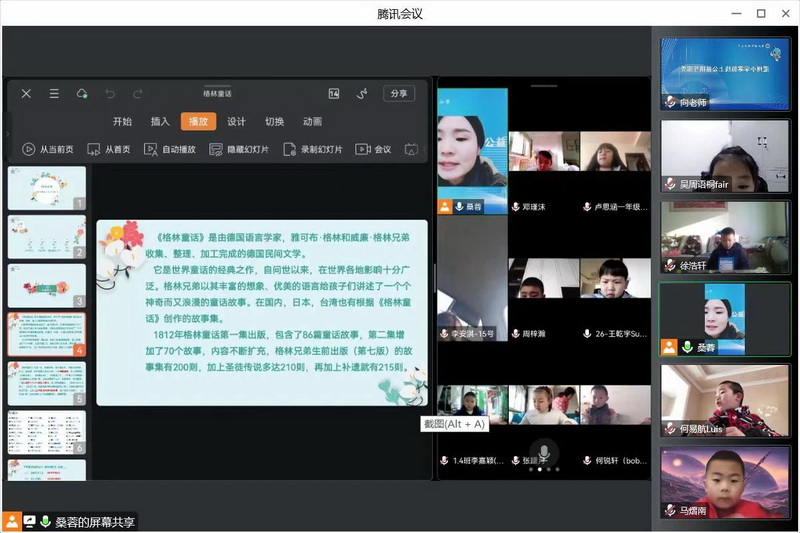This screenshot has width=800, height=533.
Task: Click 录制幻灯片 to record slides
Action: point(313,149)
